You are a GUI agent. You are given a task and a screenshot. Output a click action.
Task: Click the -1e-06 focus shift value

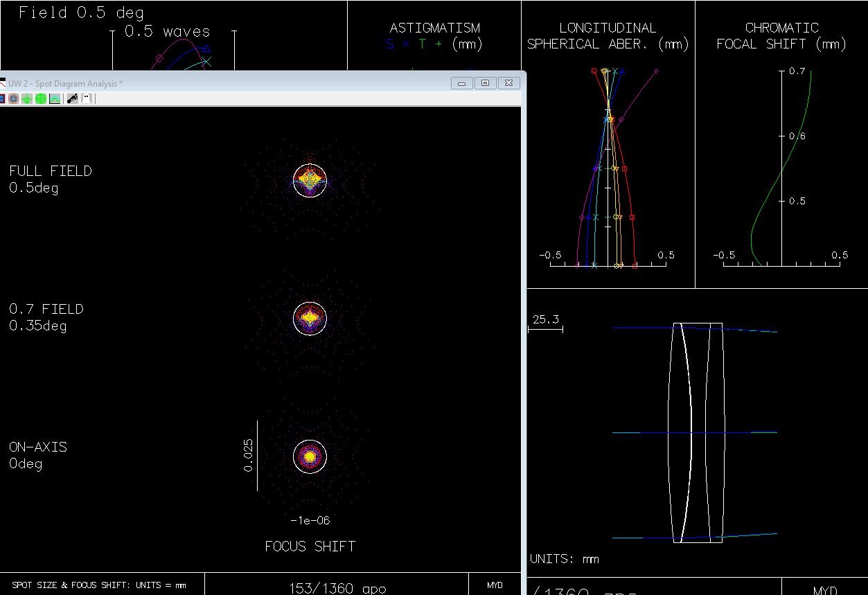310,520
